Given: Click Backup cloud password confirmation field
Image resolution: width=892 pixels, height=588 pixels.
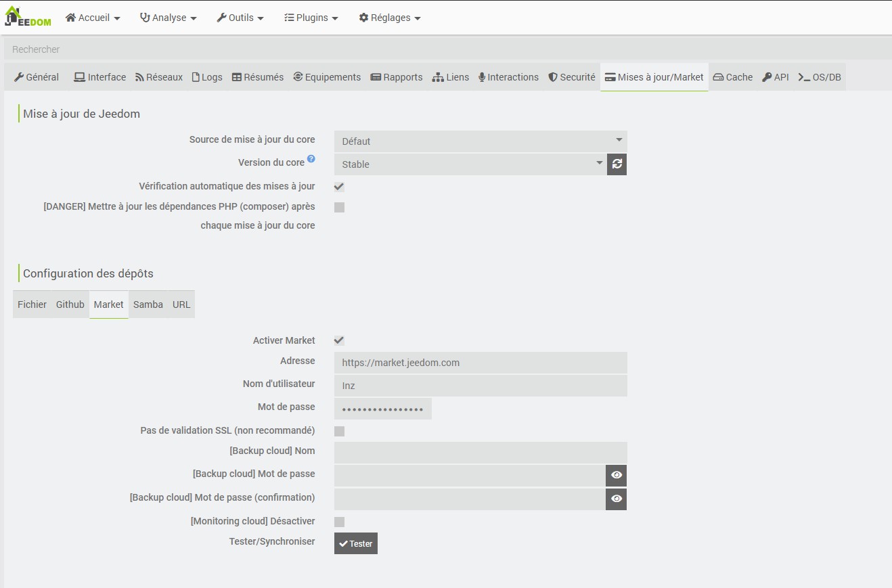Looking at the screenshot, I should point(470,499).
